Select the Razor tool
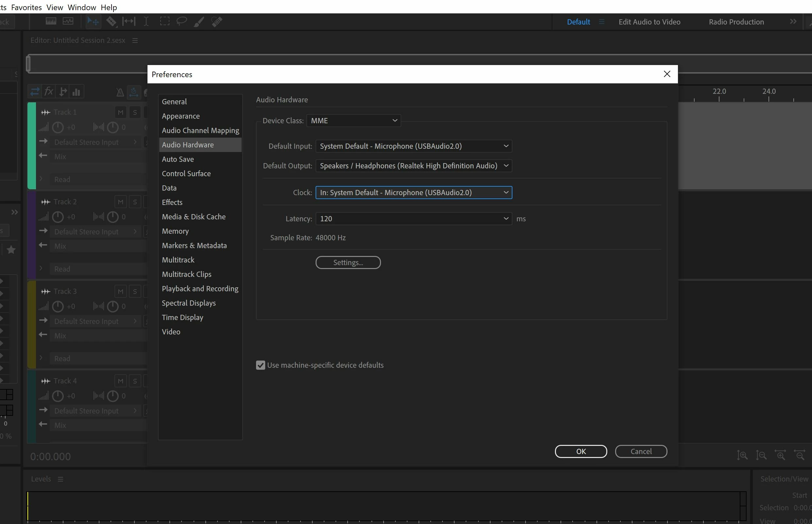Screen dimensions: 812x524 (x=111, y=22)
